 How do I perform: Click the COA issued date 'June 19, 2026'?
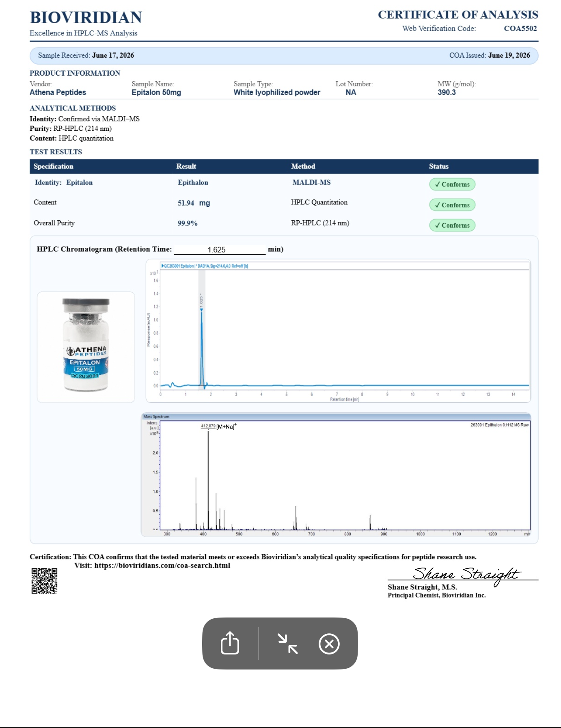point(509,55)
